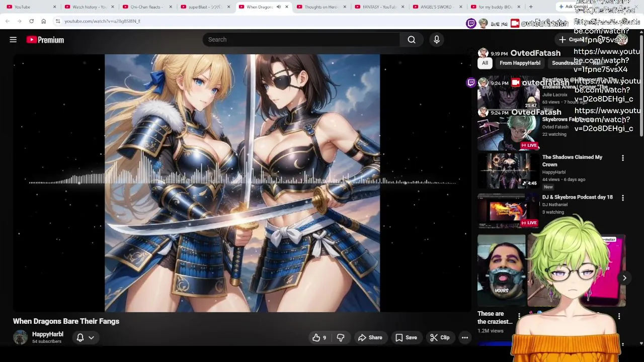Start voice search with microphone icon

click(436, 40)
